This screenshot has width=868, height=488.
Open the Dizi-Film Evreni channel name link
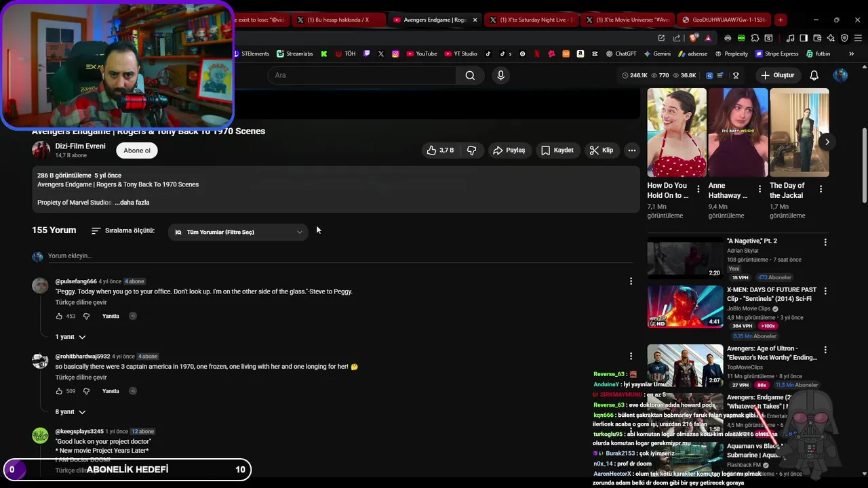[x=80, y=146]
